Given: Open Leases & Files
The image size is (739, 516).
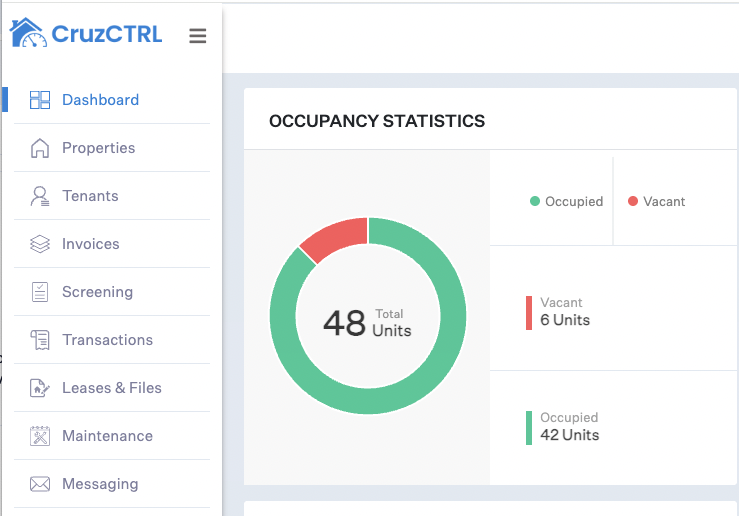Looking at the screenshot, I should pos(112,388).
